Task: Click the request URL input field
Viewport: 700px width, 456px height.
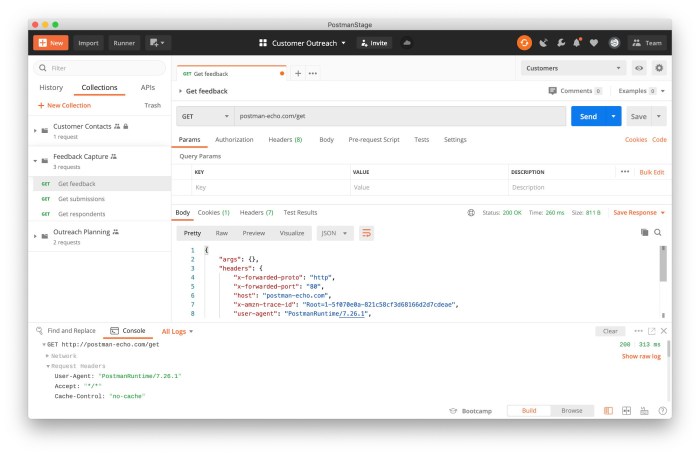Action: tap(400, 116)
